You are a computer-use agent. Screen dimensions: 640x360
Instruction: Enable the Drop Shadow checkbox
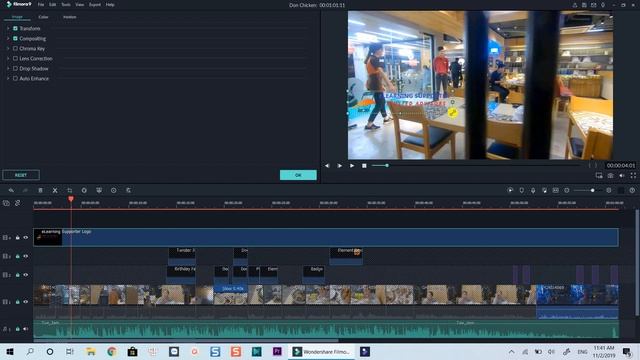click(x=15, y=69)
